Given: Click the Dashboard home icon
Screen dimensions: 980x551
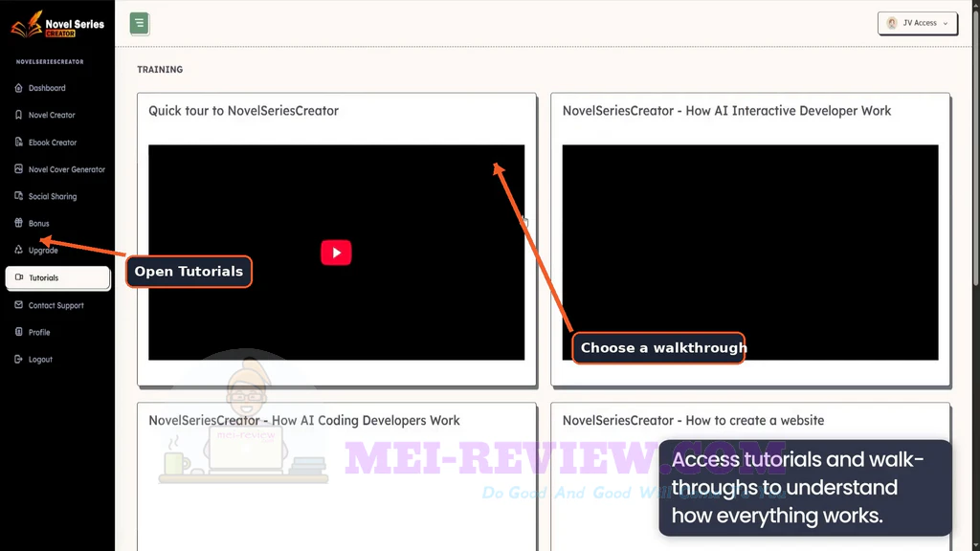Looking at the screenshot, I should coord(19,88).
